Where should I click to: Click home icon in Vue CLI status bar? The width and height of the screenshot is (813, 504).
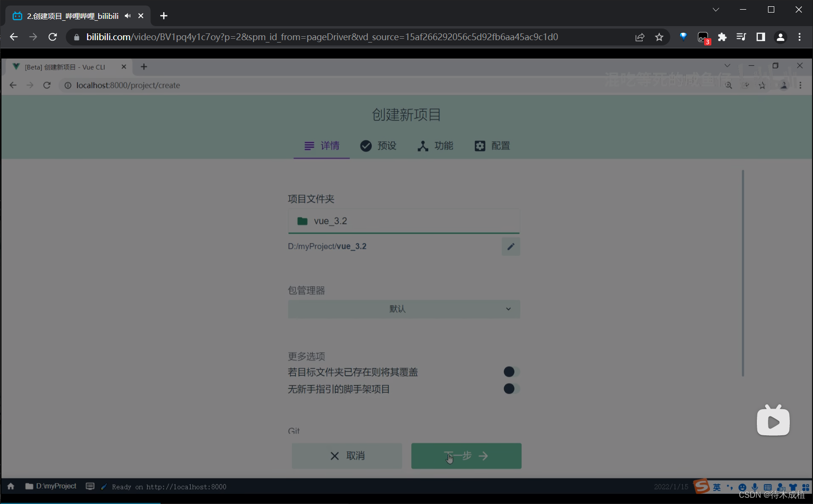point(11,487)
